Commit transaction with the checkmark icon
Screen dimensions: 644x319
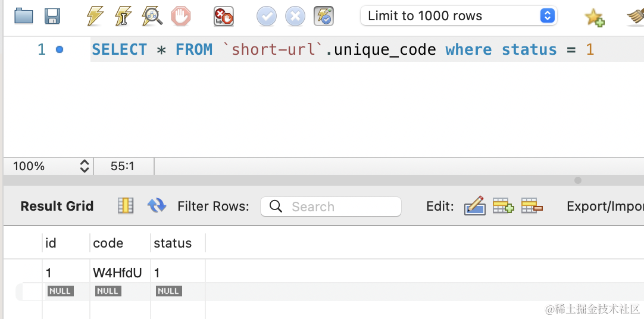[267, 16]
